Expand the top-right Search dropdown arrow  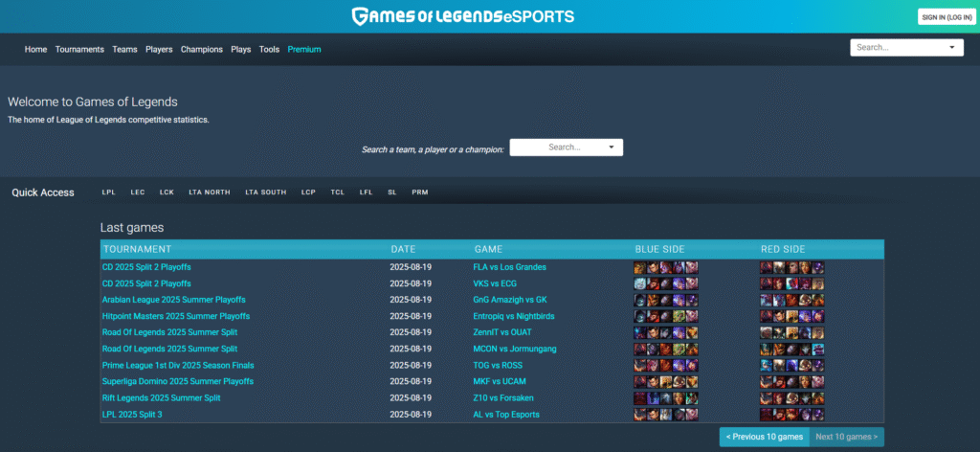(952, 48)
